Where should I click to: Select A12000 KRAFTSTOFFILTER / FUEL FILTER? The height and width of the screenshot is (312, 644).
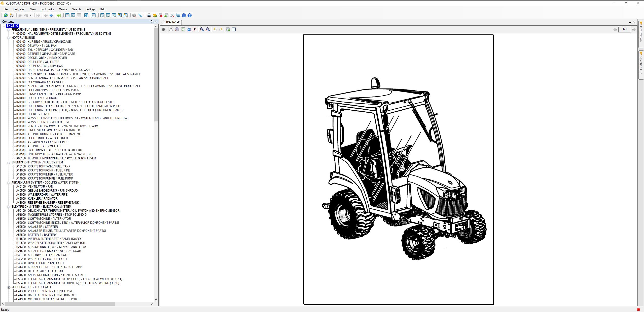coord(44,174)
